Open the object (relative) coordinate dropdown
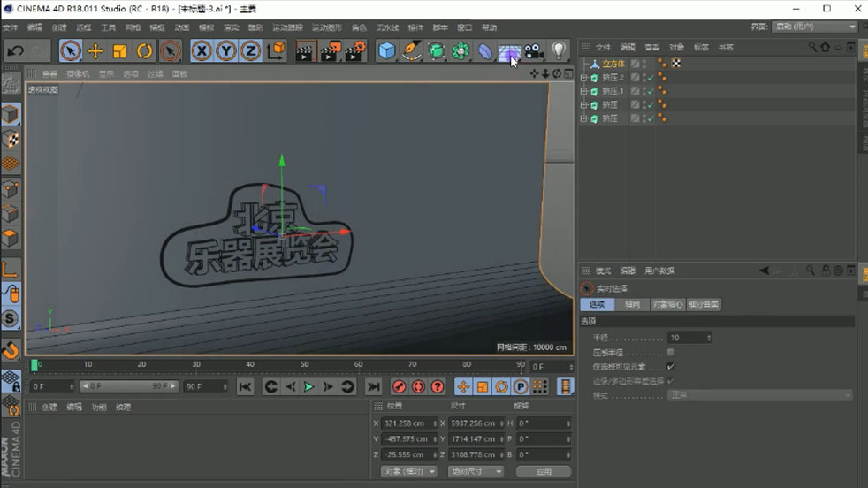The width and height of the screenshot is (868, 488). (x=408, y=471)
